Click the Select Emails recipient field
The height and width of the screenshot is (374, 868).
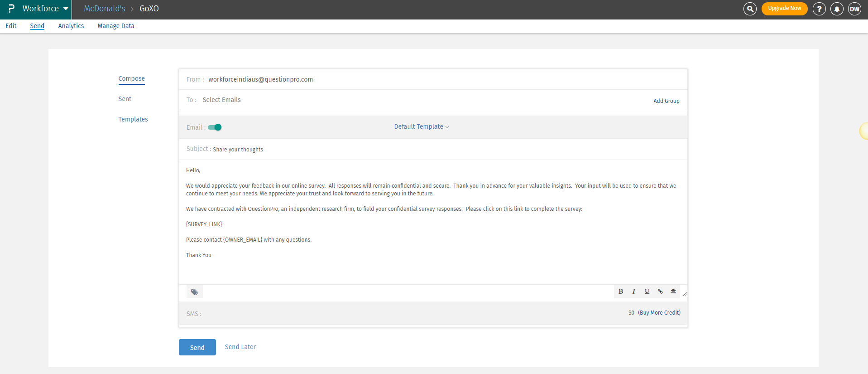pyautogui.click(x=221, y=100)
